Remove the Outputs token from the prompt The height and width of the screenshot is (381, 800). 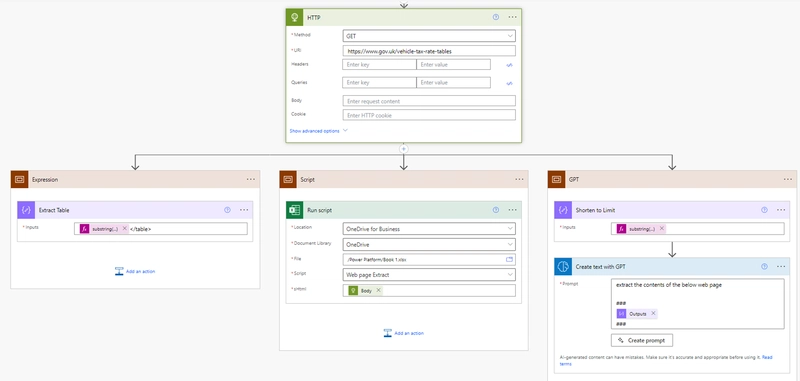pyautogui.click(x=653, y=314)
